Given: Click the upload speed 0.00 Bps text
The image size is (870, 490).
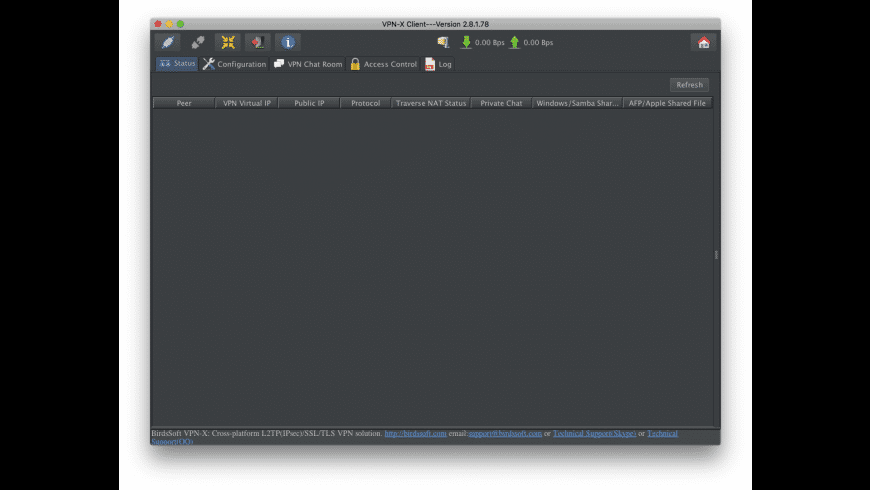Looking at the screenshot, I should (x=538, y=43).
